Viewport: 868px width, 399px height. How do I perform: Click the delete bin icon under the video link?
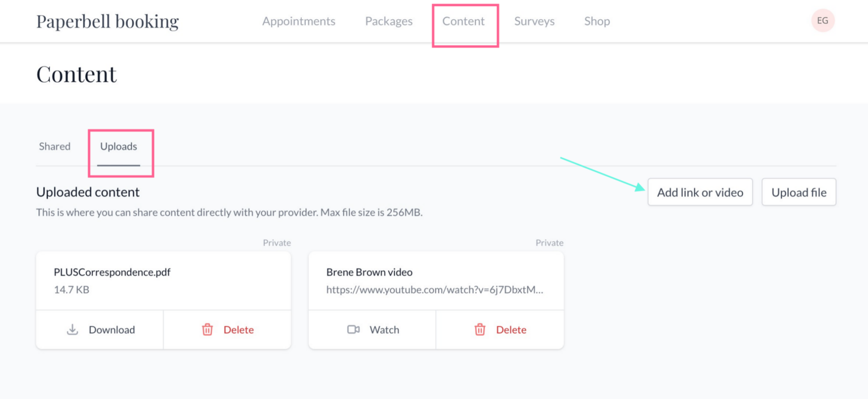point(480,329)
